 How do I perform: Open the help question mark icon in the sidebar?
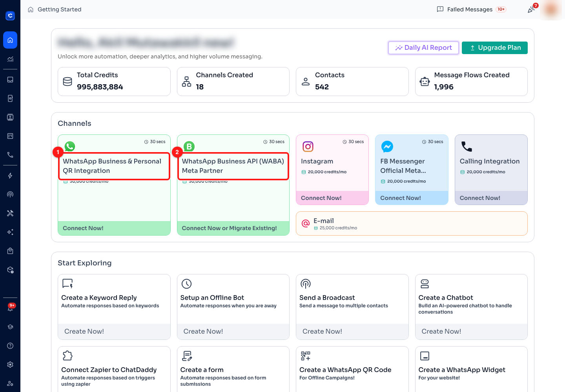(x=10, y=346)
